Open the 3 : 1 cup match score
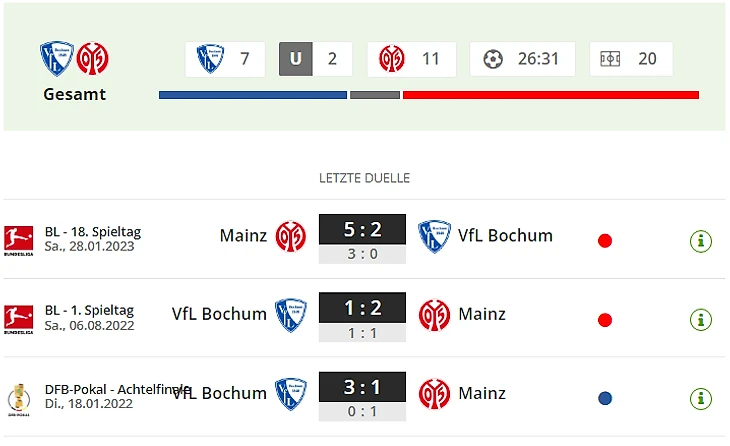730x446 pixels. coord(362,386)
